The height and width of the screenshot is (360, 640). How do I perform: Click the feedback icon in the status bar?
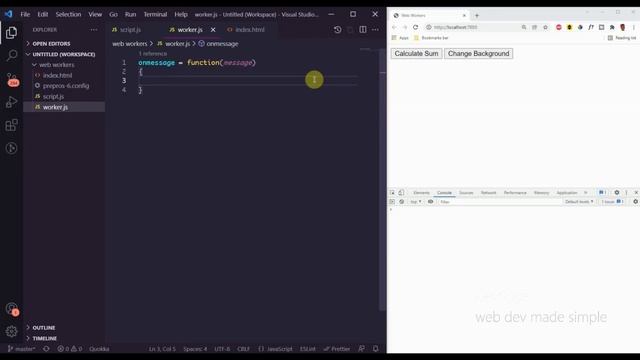point(362,349)
